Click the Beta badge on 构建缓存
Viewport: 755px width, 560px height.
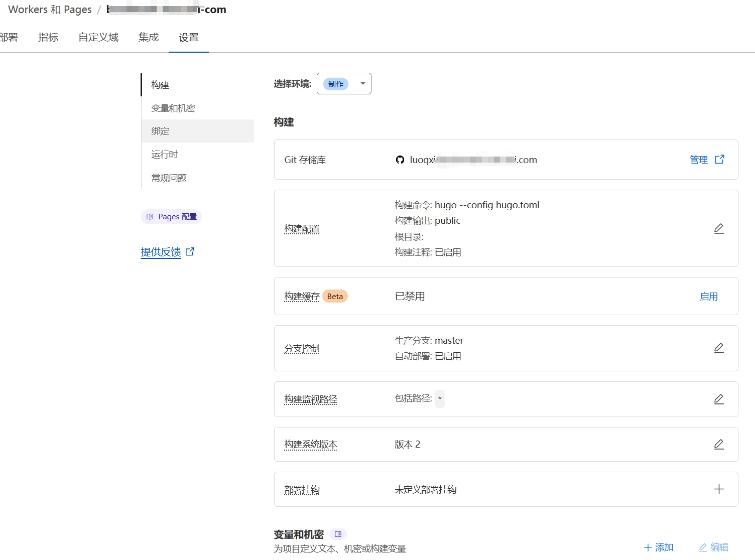point(335,296)
